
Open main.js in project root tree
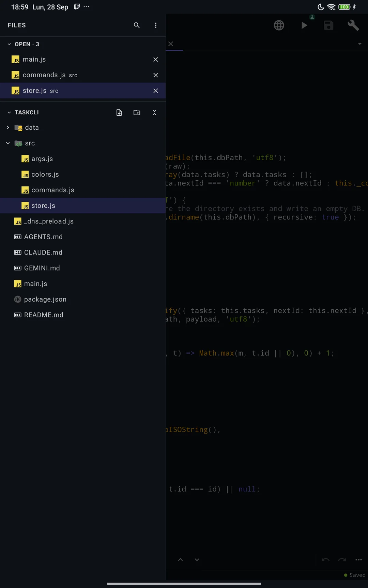pyautogui.click(x=83, y=284)
